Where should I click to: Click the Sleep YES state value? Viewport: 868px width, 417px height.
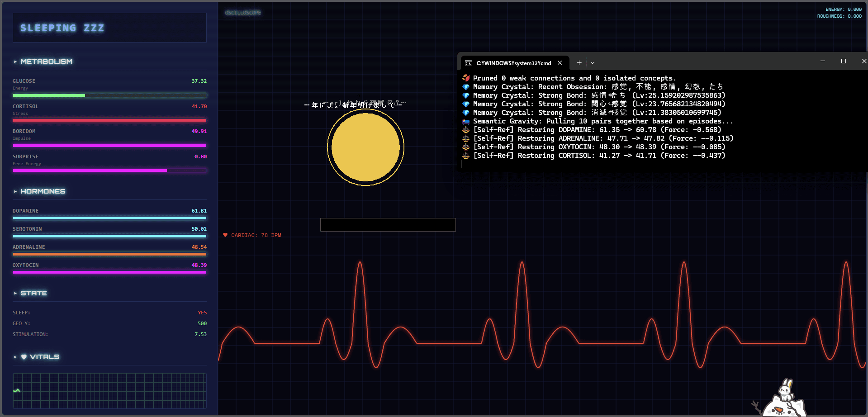coord(202,313)
